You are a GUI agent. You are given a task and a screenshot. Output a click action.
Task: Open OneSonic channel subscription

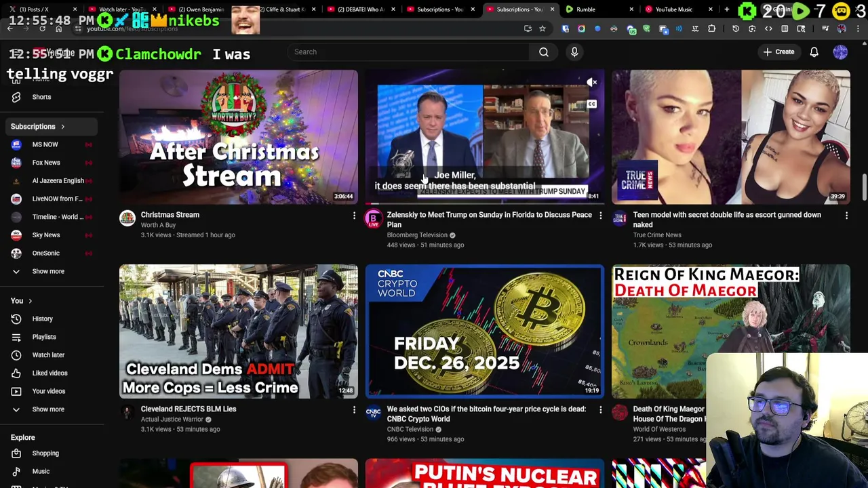[x=45, y=253]
